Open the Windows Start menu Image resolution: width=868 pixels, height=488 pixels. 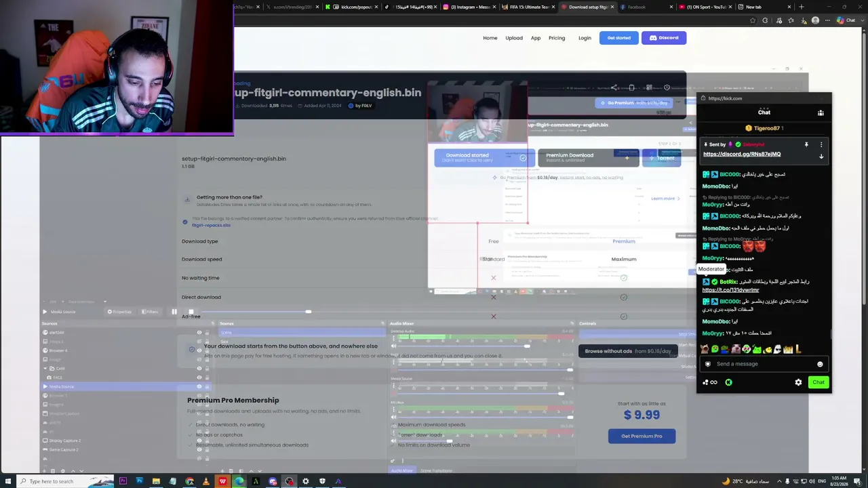coord(7,481)
